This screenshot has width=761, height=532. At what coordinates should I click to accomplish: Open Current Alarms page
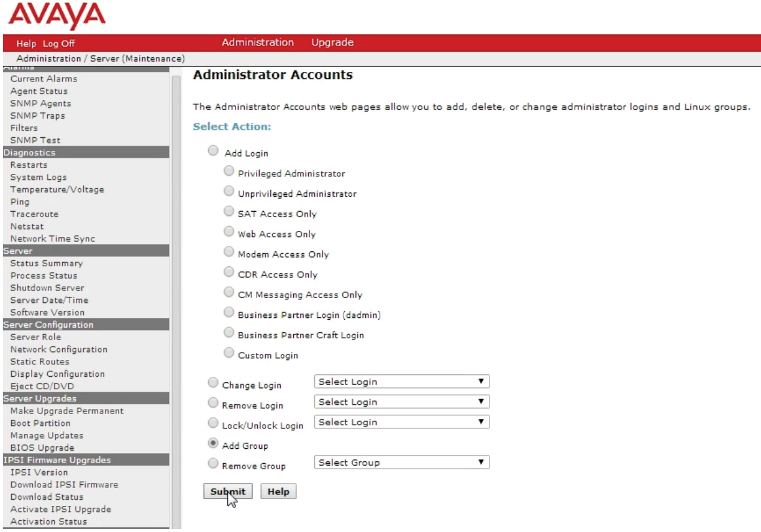[x=43, y=79]
